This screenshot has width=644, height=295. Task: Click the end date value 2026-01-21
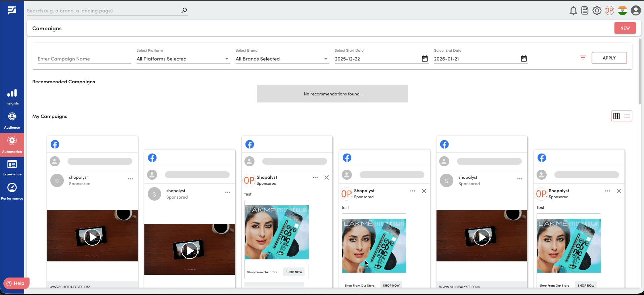[x=446, y=59]
